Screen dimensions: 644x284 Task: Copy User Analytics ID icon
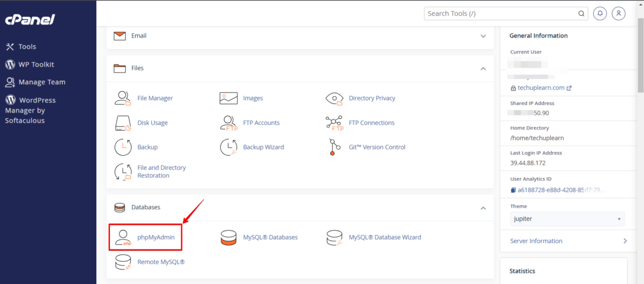click(513, 190)
